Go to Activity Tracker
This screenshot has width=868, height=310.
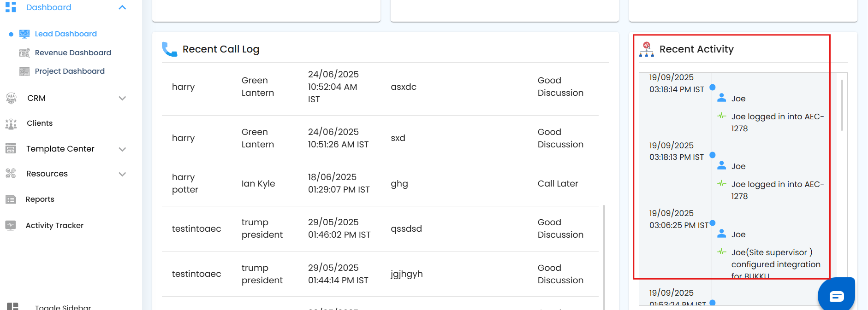54,225
